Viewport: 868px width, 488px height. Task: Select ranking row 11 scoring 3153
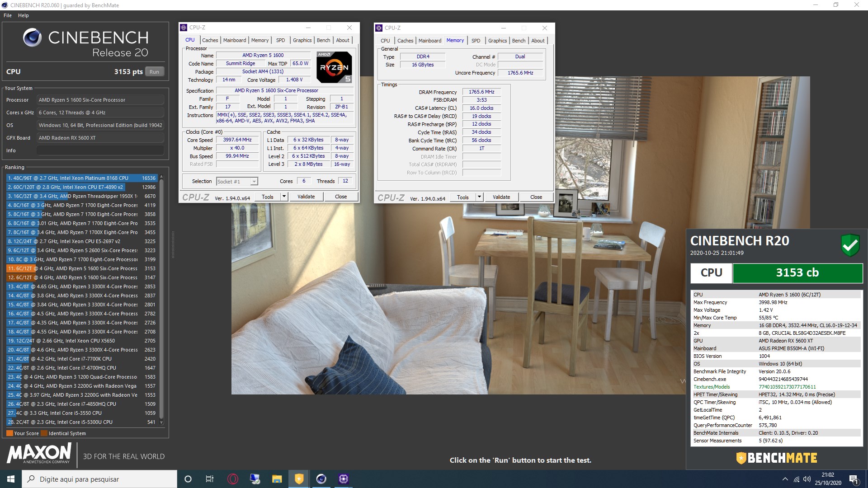(x=81, y=268)
